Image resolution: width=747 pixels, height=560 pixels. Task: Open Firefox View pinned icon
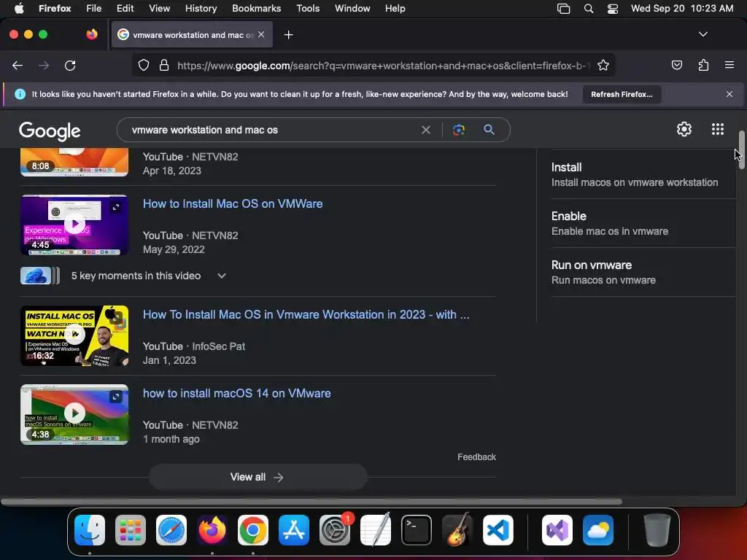coord(92,34)
